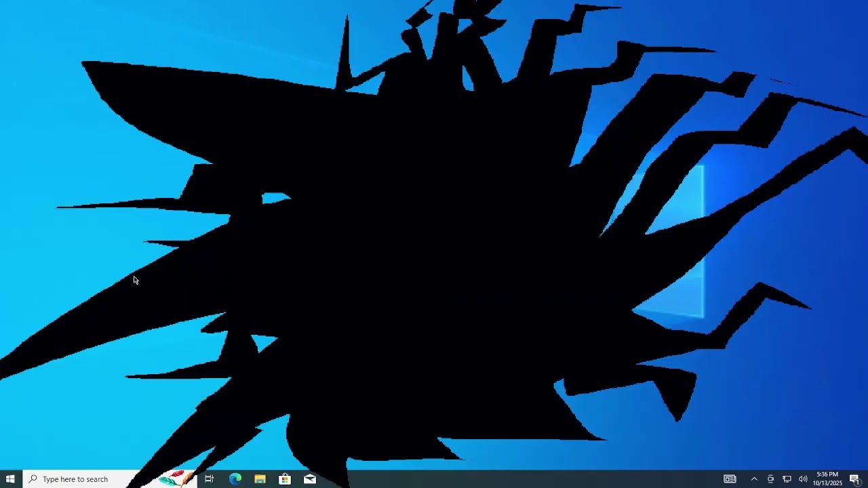Open File Explorer from the taskbar
Viewport: 868px width, 488px height.
260,479
